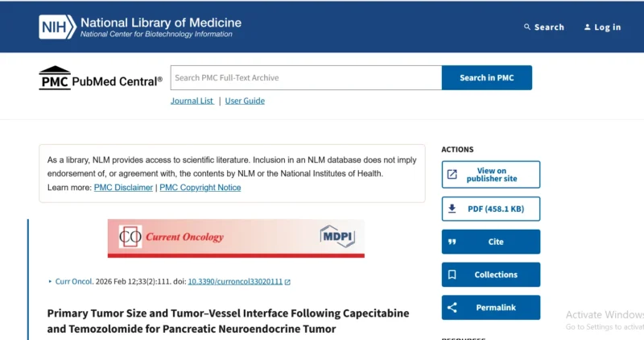Click the external-link icon on View on publisher site
The height and width of the screenshot is (340, 644).
click(452, 175)
